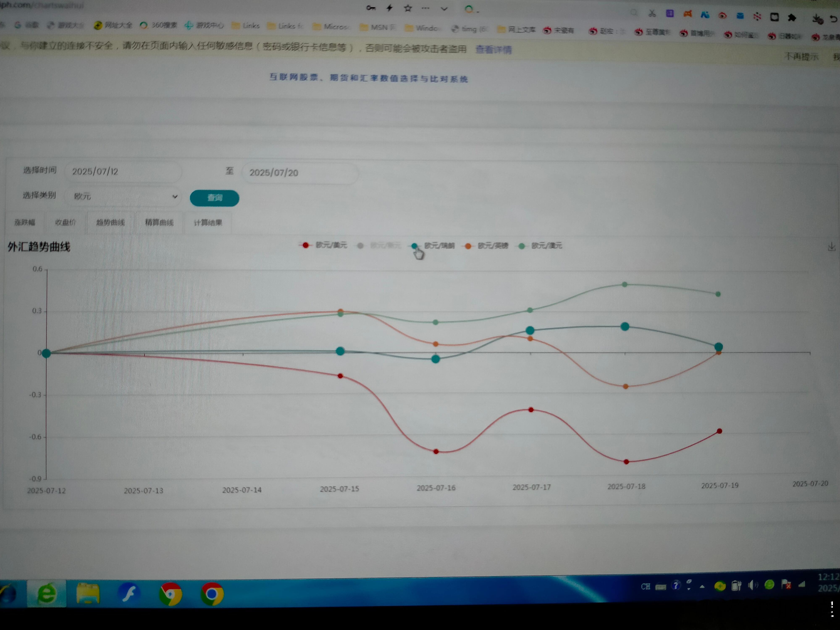Open the second Chrome icon in taskbar

[x=212, y=594]
